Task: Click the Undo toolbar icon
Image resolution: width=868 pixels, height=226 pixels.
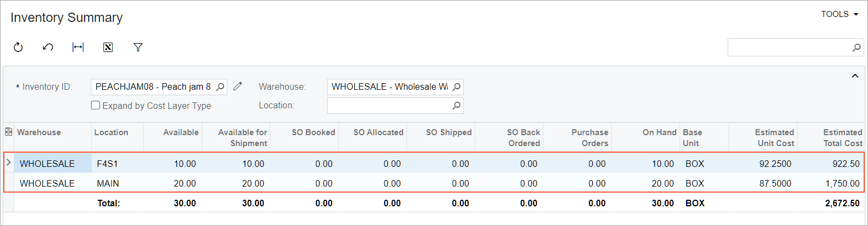Action: coord(48,48)
